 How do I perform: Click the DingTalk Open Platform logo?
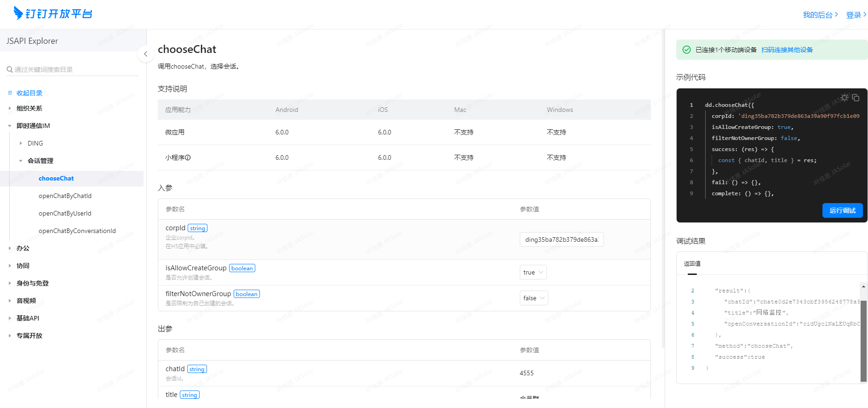click(53, 13)
